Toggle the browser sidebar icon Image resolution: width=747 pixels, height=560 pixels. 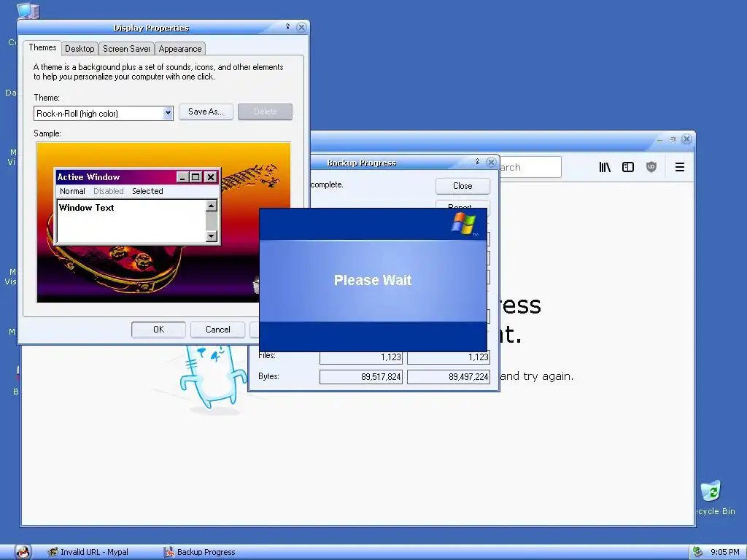coord(628,167)
